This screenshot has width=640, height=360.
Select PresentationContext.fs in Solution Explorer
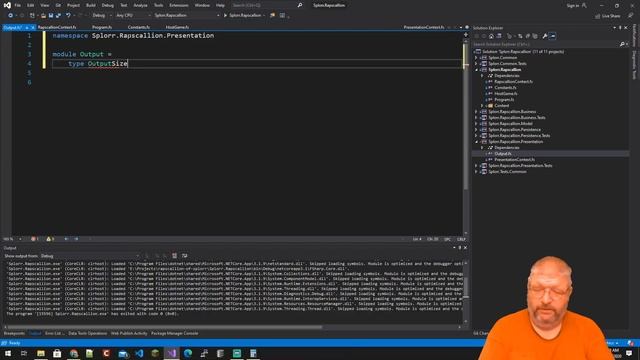pyautogui.click(x=515, y=160)
